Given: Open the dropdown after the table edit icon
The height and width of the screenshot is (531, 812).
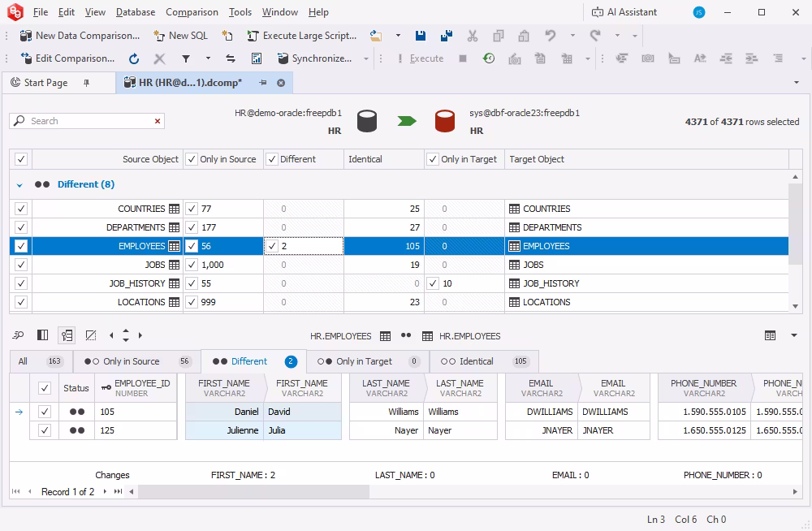Looking at the screenshot, I should 587,58.
